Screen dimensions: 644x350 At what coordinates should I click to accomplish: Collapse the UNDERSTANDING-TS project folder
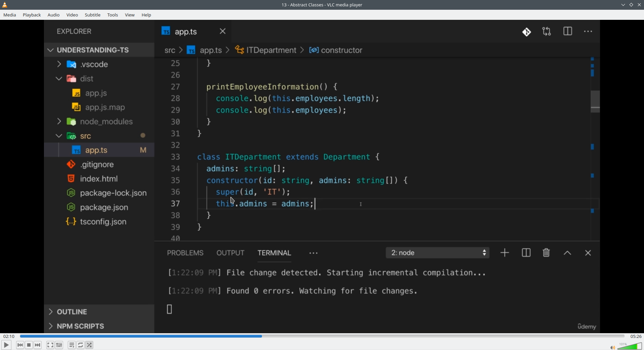pos(99,50)
